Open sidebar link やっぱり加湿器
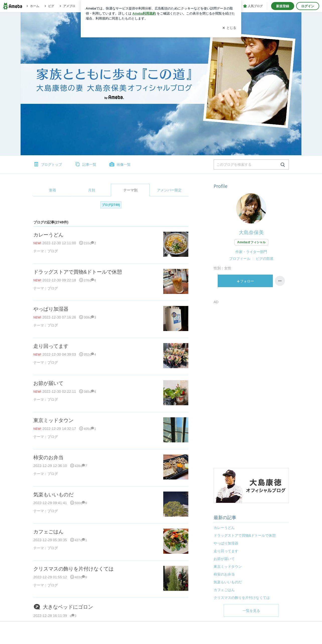322x644 pixels. [226, 543]
